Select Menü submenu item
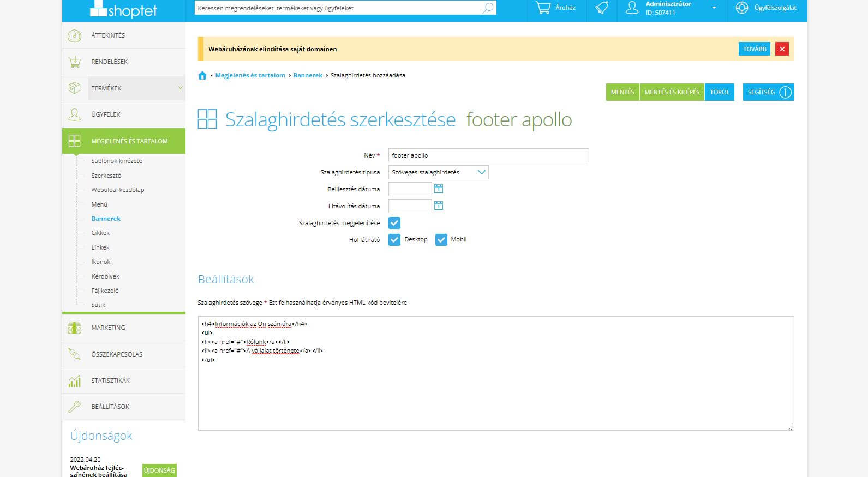This screenshot has width=868, height=477. coord(99,204)
